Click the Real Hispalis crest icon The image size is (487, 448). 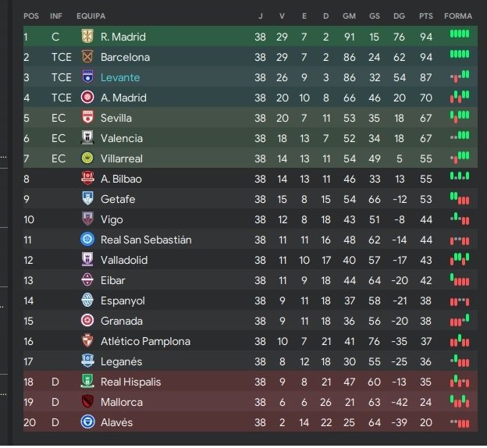[87, 382]
